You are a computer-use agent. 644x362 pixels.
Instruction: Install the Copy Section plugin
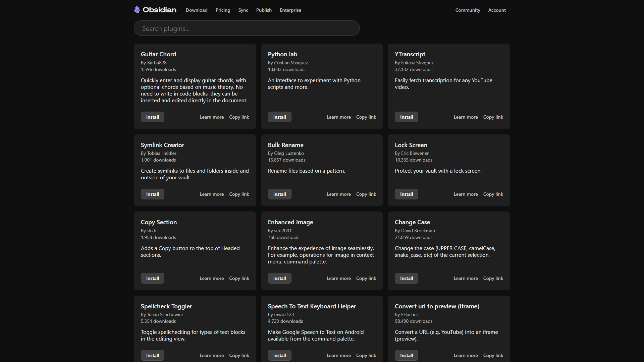[153, 278]
